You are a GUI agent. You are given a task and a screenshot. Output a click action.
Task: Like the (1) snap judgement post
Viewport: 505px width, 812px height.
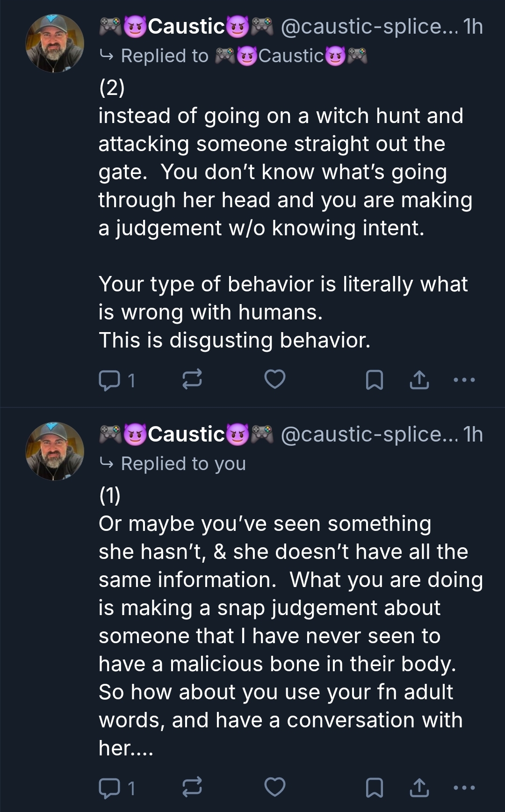[275, 787]
